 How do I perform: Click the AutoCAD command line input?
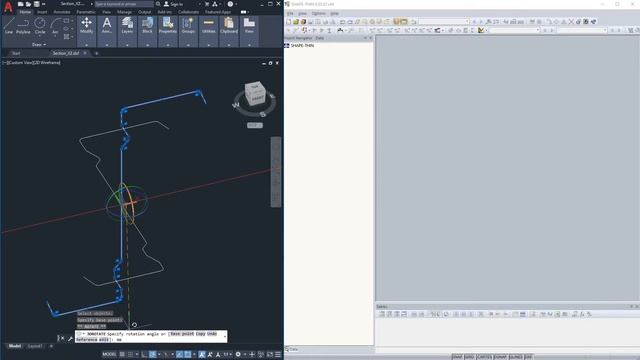pos(151,336)
